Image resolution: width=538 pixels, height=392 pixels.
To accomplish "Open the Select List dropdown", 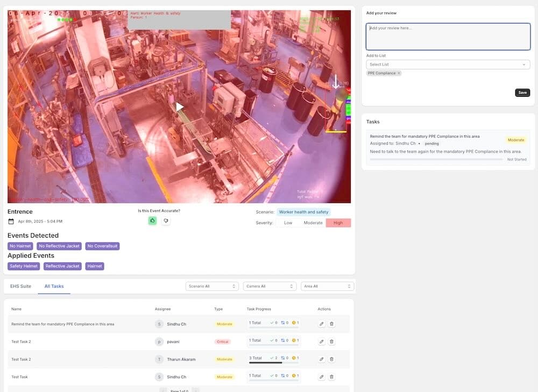I will [x=448, y=65].
